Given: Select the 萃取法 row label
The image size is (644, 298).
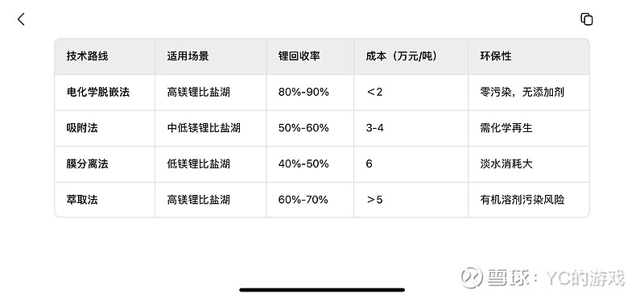Looking at the screenshot, I should tap(82, 201).
